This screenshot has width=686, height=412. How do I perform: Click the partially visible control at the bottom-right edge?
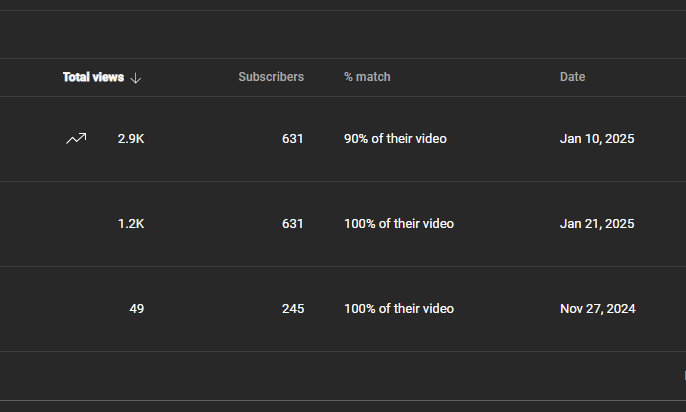pyautogui.click(x=685, y=375)
